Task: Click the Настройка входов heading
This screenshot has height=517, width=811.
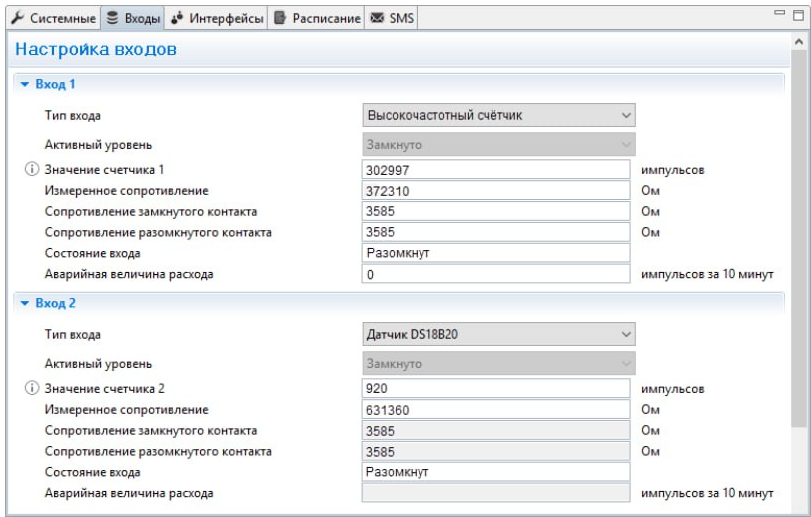Action: coord(96,49)
